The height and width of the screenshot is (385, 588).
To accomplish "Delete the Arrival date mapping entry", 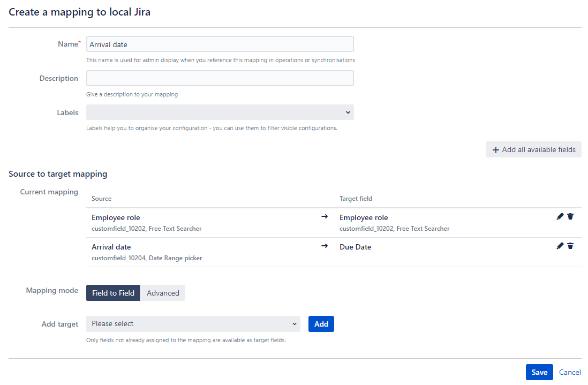I will [x=570, y=246].
